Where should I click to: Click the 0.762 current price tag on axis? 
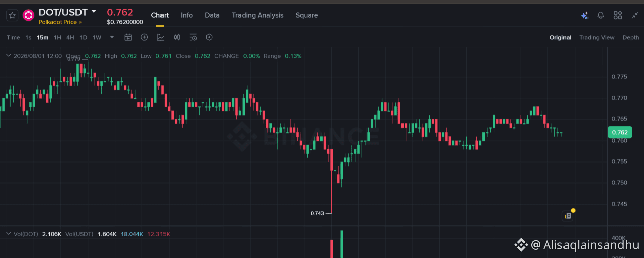(619, 132)
